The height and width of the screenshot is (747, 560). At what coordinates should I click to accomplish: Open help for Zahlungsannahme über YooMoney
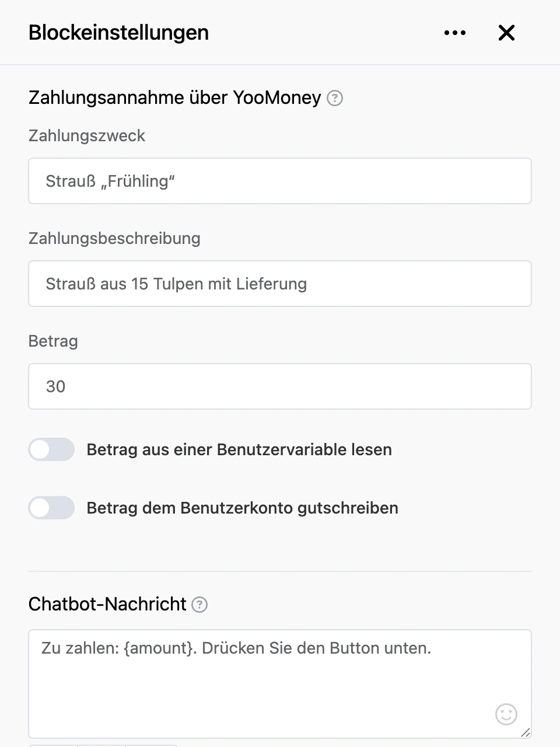click(335, 98)
